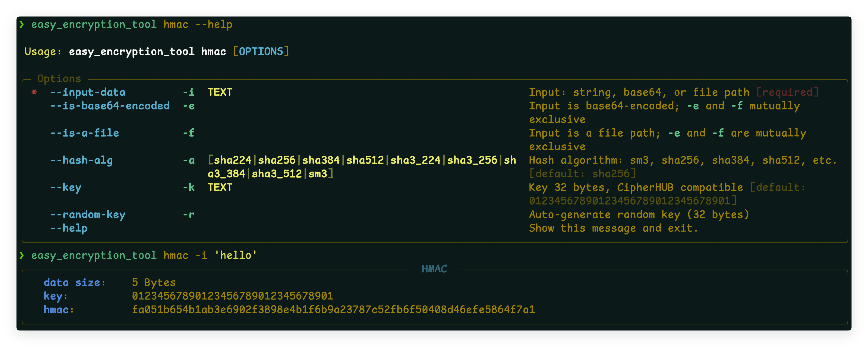Click the --help option in options list

click(x=69, y=228)
